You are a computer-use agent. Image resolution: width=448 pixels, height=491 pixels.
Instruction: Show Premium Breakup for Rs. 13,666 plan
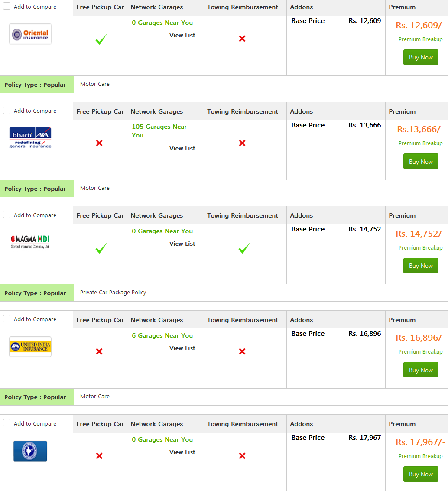[420, 143]
